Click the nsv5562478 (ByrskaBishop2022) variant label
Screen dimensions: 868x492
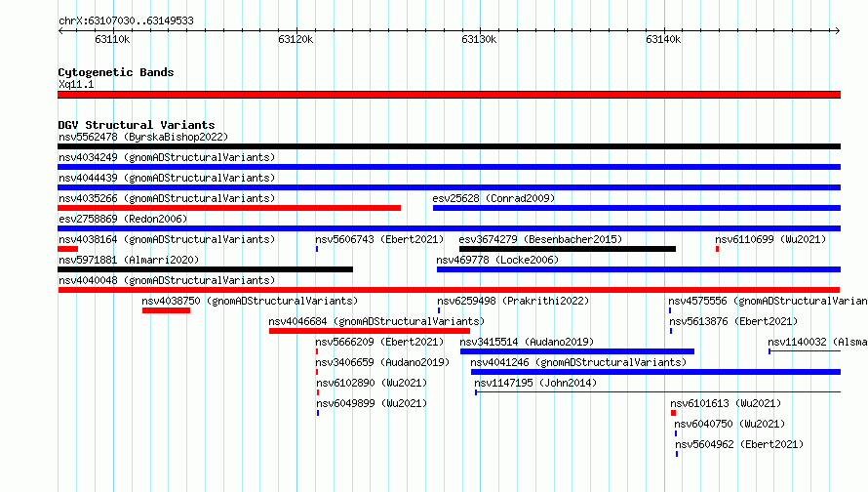pos(143,137)
